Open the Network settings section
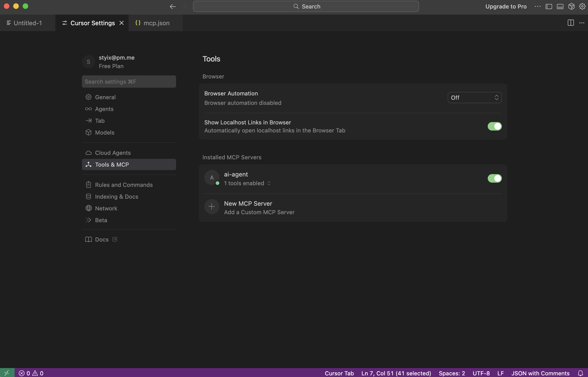This screenshot has height=377, width=588. (129, 208)
